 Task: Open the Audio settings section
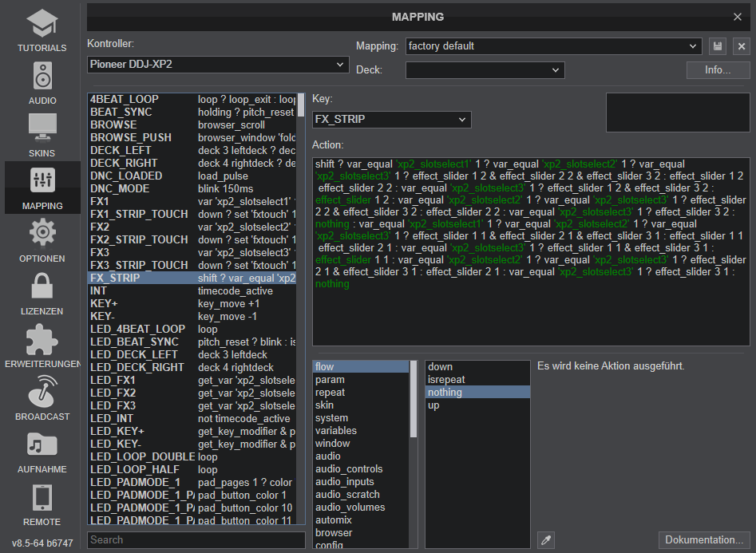42,82
